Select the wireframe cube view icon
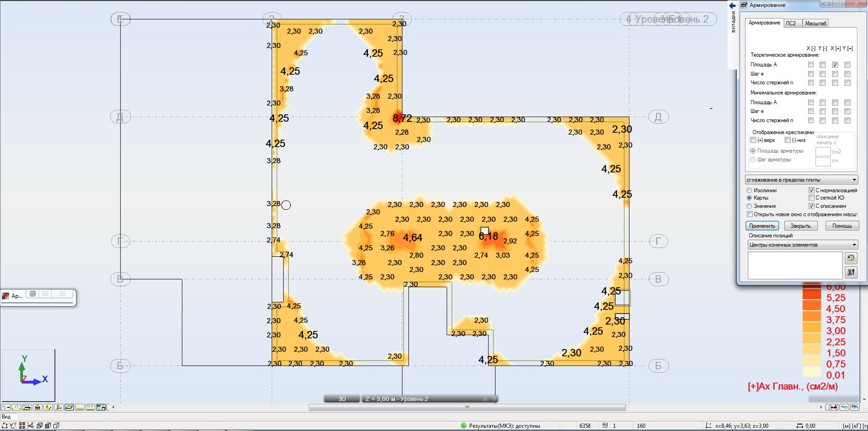868x431 pixels. click(x=40, y=425)
